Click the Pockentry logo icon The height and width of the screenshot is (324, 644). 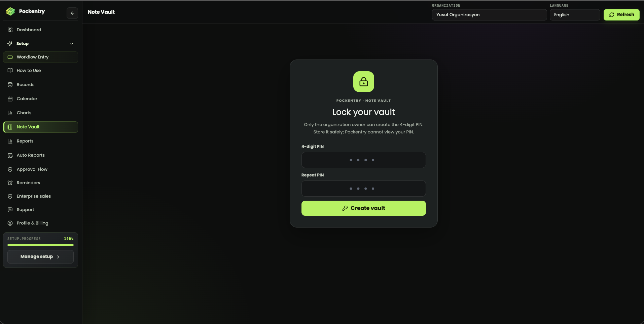click(x=10, y=11)
